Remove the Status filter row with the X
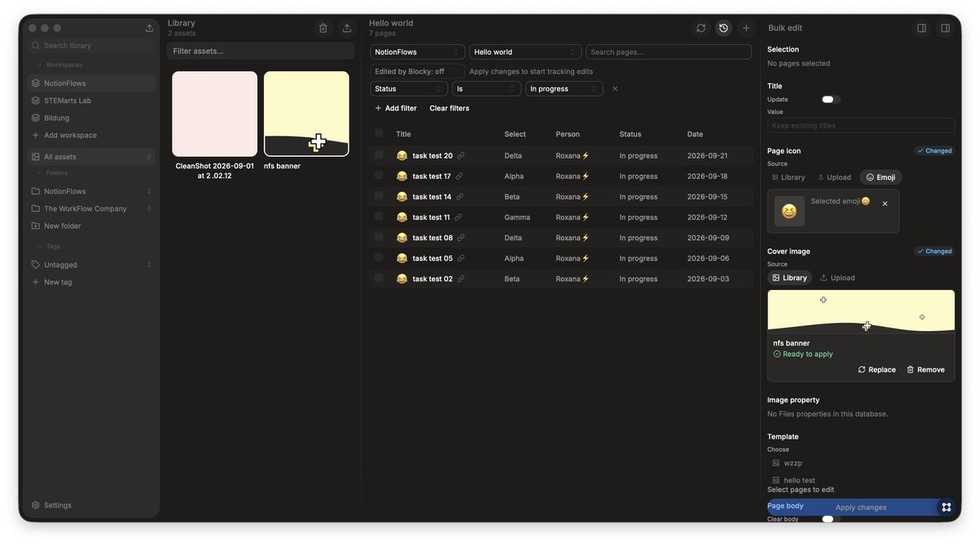This screenshot has width=980, height=545. pyautogui.click(x=615, y=88)
